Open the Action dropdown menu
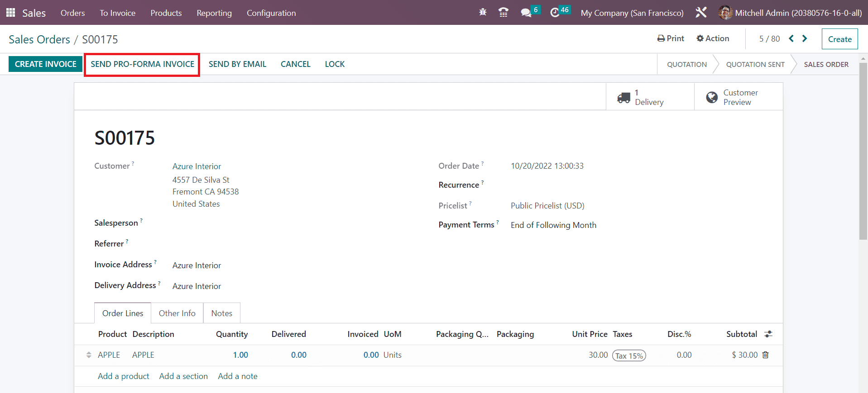This screenshot has width=868, height=393. click(713, 38)
